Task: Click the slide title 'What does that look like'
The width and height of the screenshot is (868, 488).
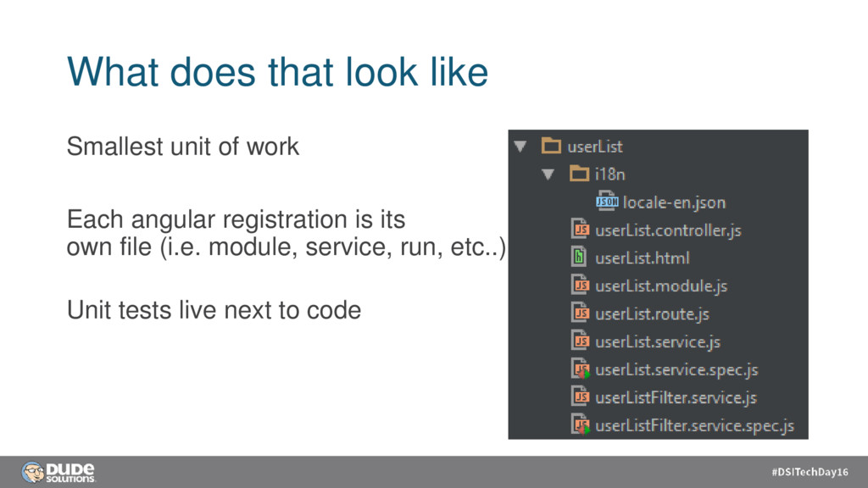Action: click(277, 72)
